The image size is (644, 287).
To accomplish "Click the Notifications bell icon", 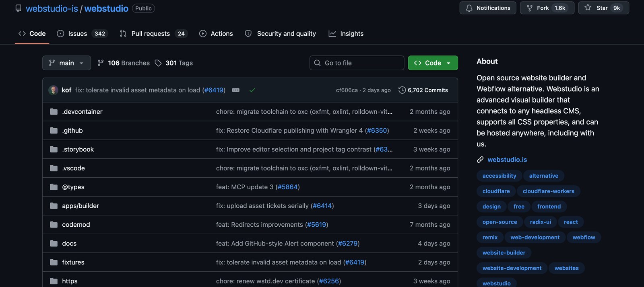I will coord(469,8).
